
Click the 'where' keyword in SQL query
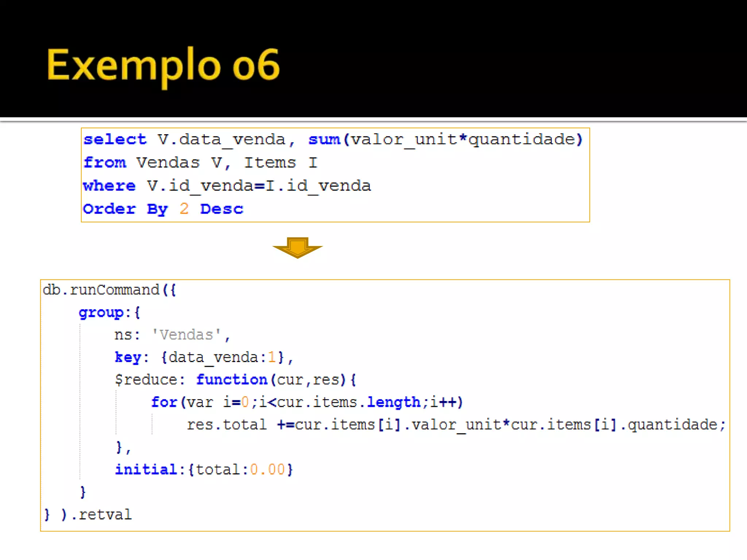pyautogui.click(x=109, y=186)
